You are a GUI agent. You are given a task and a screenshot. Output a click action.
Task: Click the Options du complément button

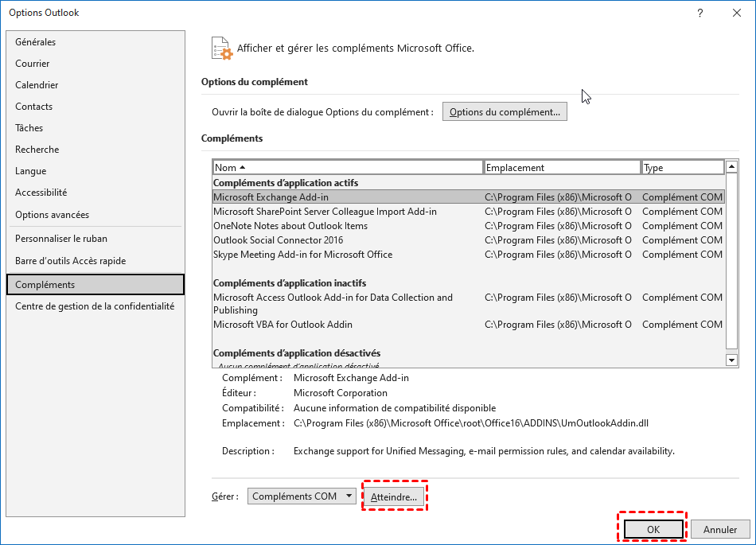(505, 112)
